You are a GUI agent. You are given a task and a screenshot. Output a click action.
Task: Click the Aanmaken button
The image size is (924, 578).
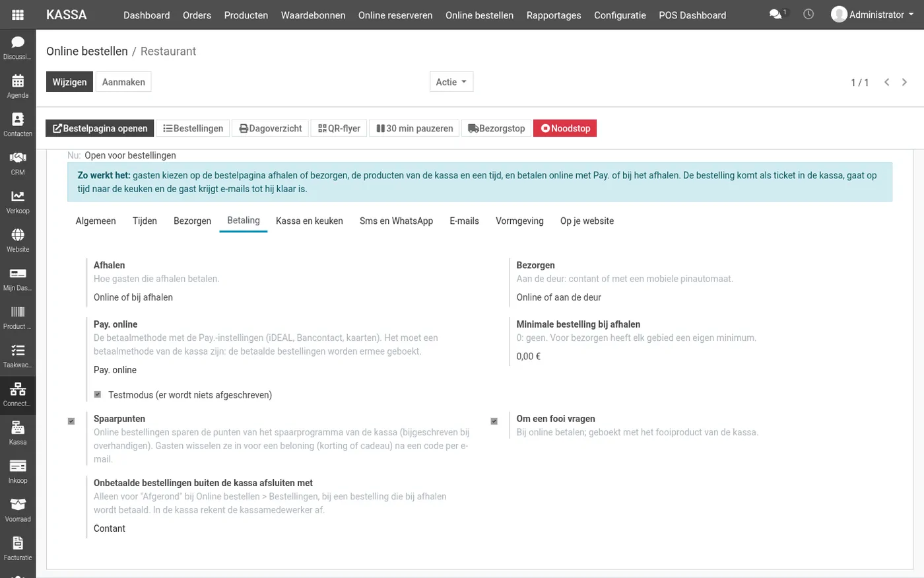click(x=123, y=82)
